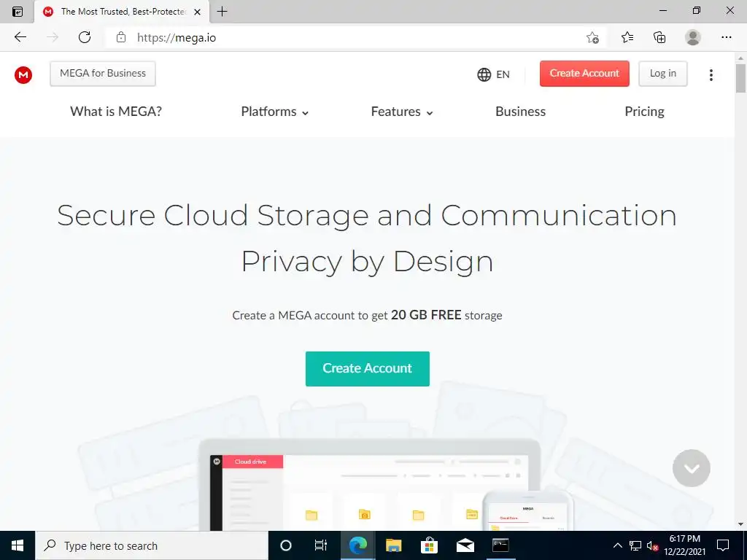This screenshot has width=747, height=560.
Task: Open Task View on the taskbar
Action: pyautogui.click(x=321, y=545)
